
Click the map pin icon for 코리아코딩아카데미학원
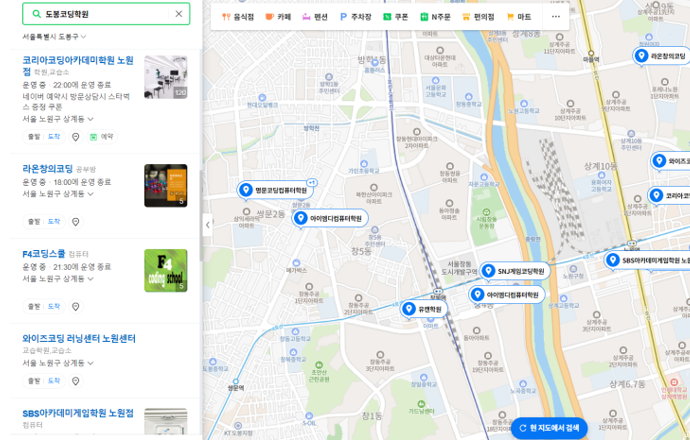(76, 137)
